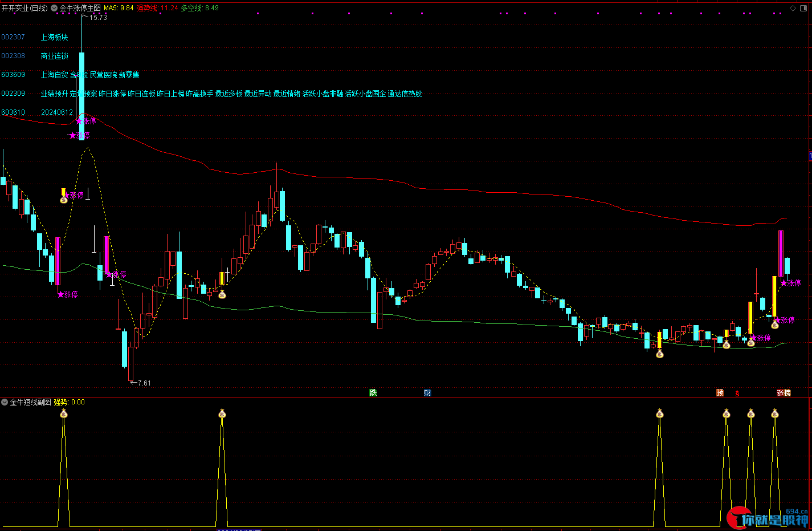Image resolution: width=812 pixels, height=531 pixels.
Task: Toggle the side panel icon at top-right
Action: coord(805,8)
